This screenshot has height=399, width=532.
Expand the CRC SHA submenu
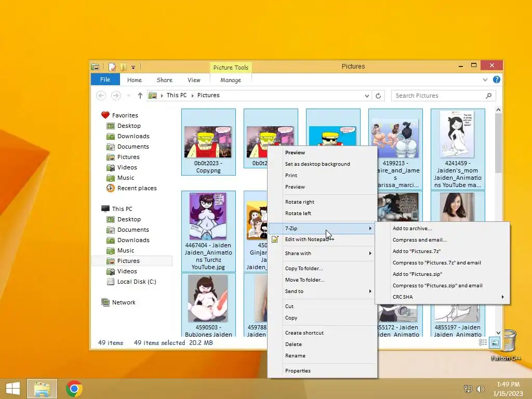(x=443, y=297)
